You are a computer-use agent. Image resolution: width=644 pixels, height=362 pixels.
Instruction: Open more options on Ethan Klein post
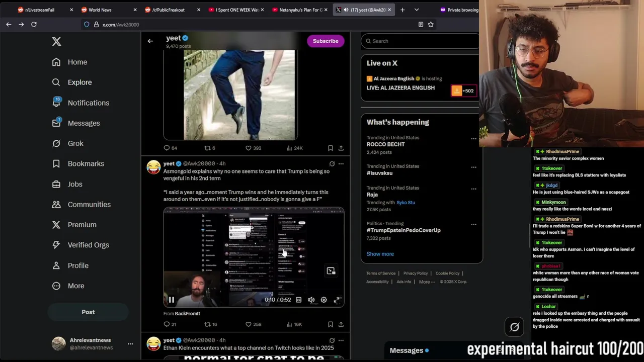coord(341,340)
